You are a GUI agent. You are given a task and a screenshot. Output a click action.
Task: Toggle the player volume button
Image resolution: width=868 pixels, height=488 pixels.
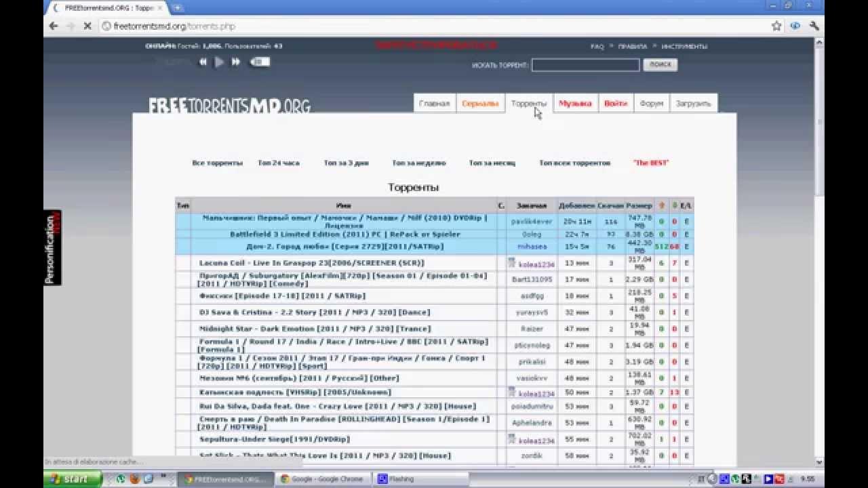[x=260, y=62]
